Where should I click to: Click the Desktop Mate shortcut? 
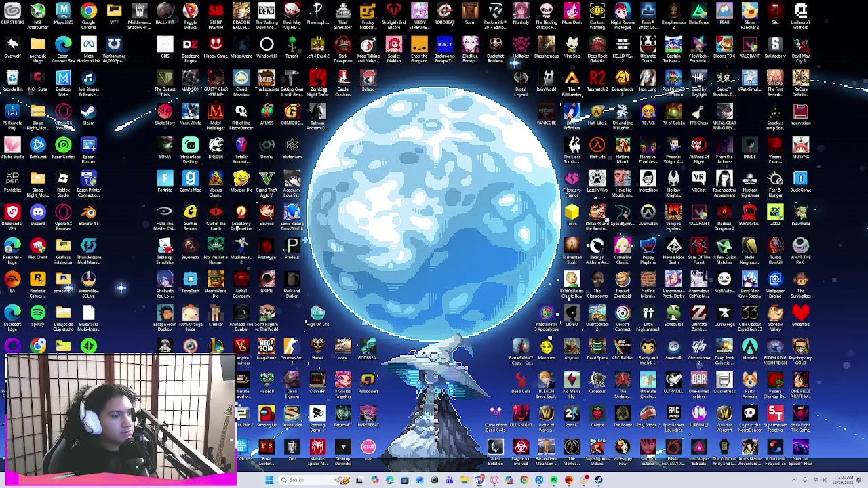(63, 81)
